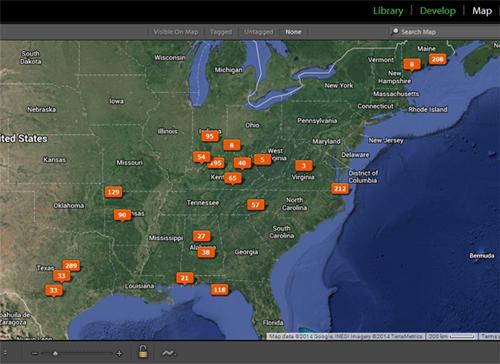
Task: Click the map zoom slider handle
Action: tap(55, 353)
